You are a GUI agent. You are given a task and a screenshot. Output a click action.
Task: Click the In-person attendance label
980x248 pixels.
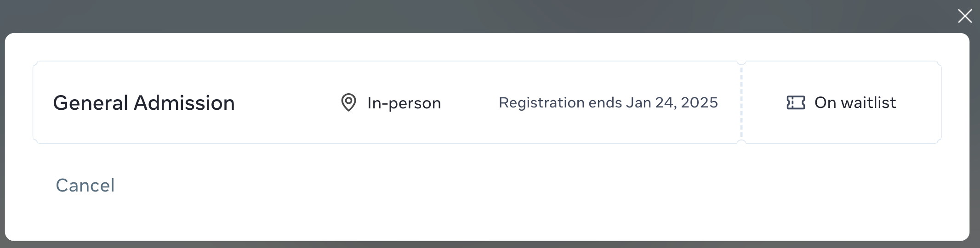tap(404, 103)
